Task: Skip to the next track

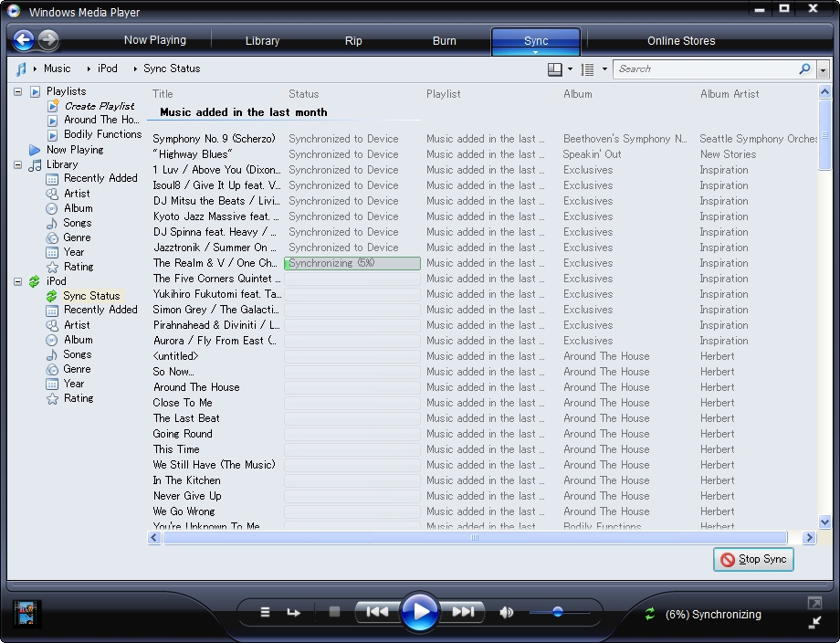Action: pos(462,611)
